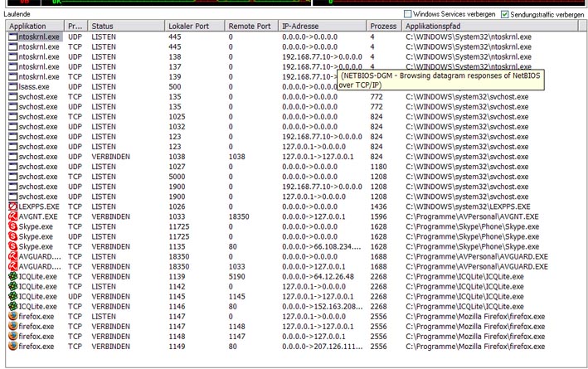The width and height of the screenshot is (588, 369).
Task: Click AVGUARD icon in remote port 1033 row
Action: coord(12,267)
